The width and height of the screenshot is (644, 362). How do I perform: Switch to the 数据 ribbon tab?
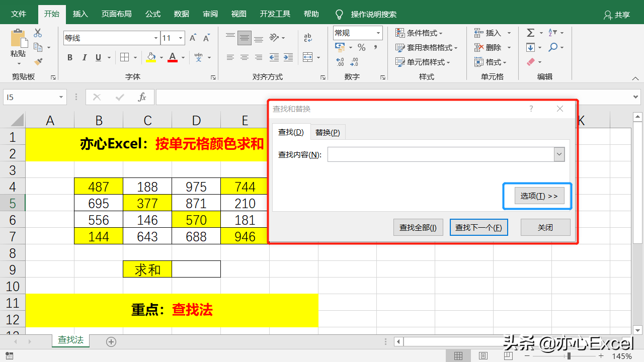[182, 14]
